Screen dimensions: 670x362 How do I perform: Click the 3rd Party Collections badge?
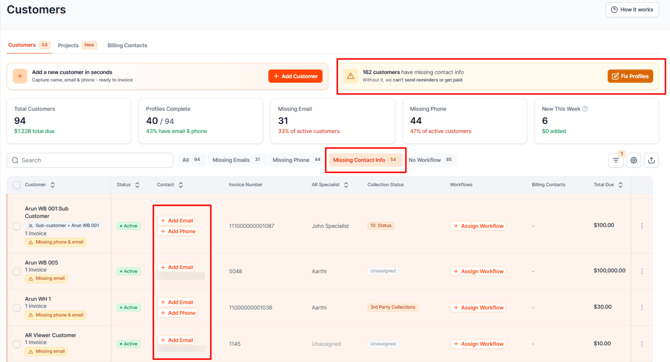click(x=393, y=307)
